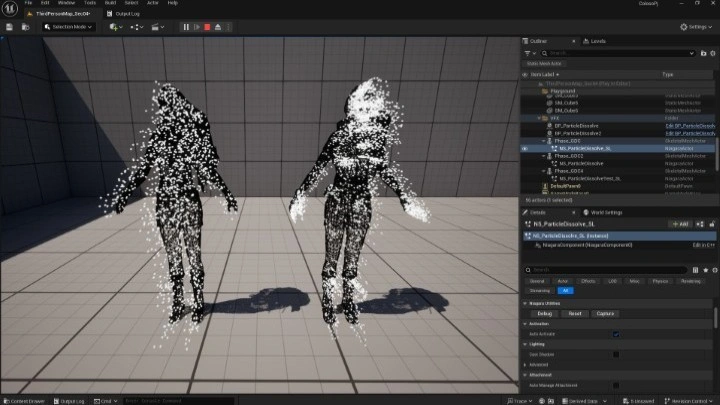Enable the Cast Shadow checkbox
Image resolution: width=720 pixels, height=405 pixels.
615,354
